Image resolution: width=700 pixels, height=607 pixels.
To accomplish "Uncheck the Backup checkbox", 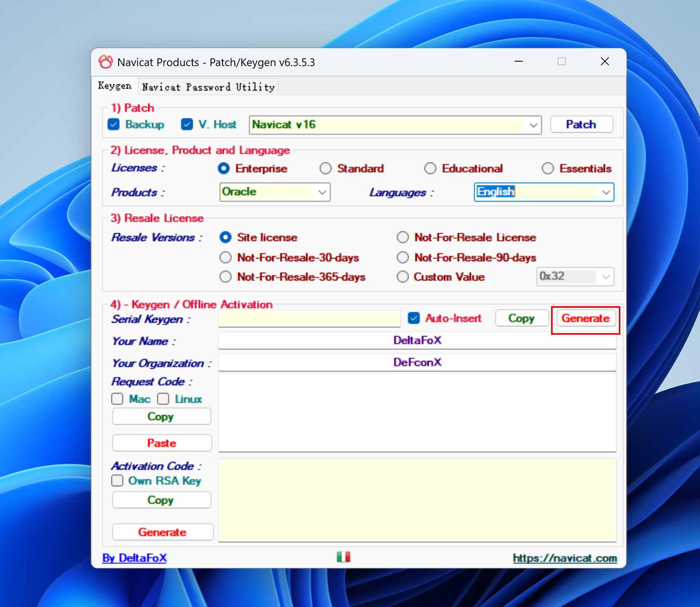I will click(114, 125).
